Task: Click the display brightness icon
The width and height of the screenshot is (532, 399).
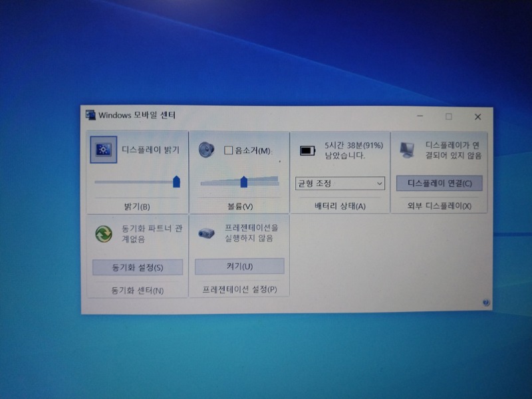Action: click(104, 150)
